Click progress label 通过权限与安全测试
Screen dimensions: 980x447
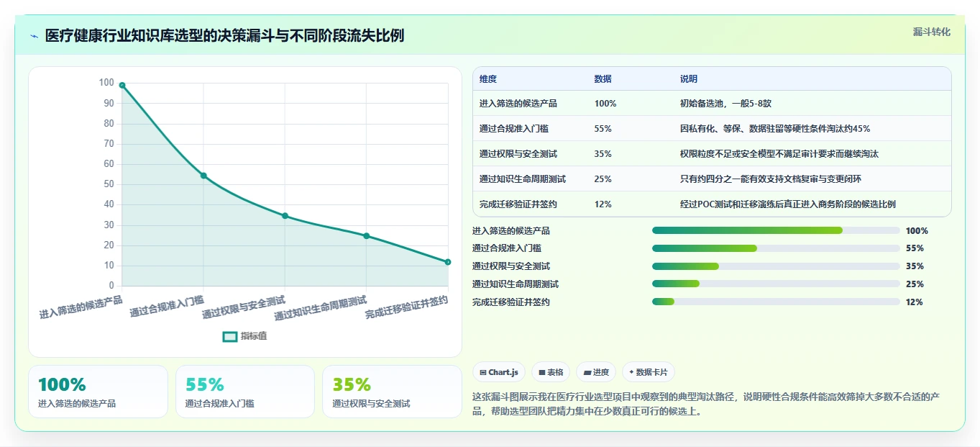(511, 266)
